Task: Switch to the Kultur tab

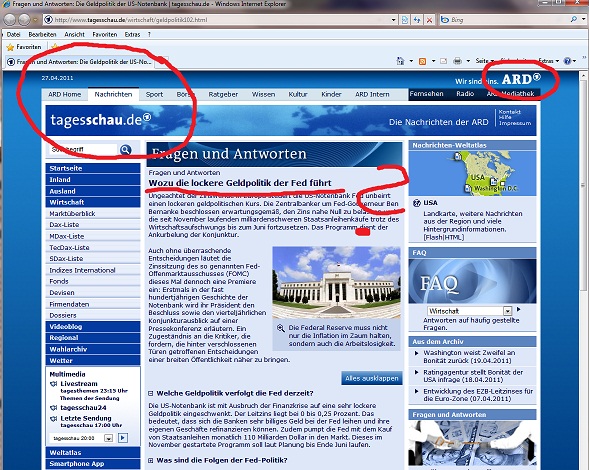Action: click(x=298, y=94)
